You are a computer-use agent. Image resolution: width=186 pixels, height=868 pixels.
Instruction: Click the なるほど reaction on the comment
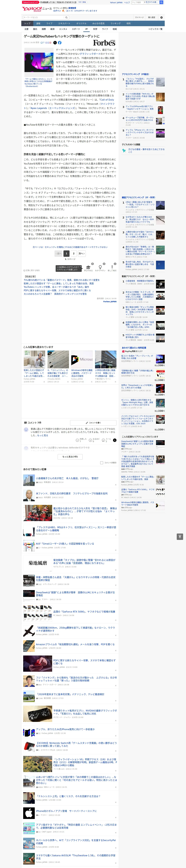coord(94,440)
